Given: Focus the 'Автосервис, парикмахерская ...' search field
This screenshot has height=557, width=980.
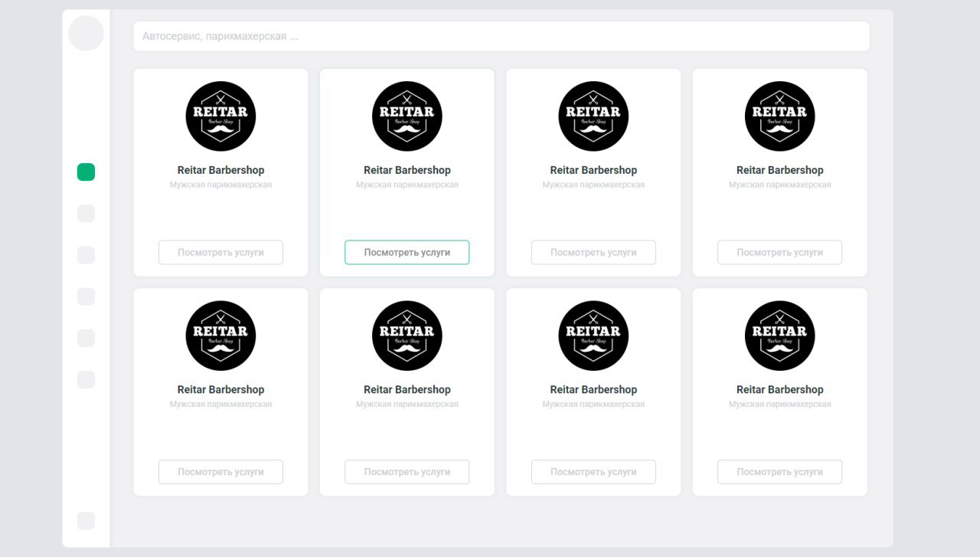Looking at the screenshot, I should pyautogui.click(x=501, y=36).
